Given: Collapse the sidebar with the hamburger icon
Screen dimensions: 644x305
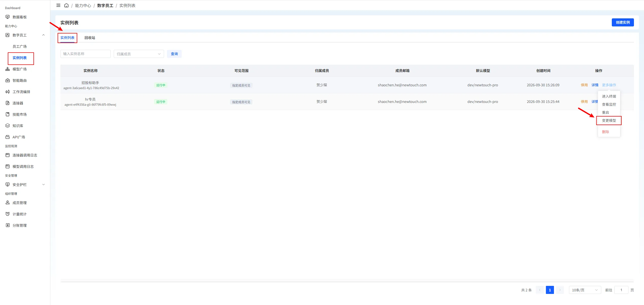Looking at the screenshot, I should tap(58, 5).
